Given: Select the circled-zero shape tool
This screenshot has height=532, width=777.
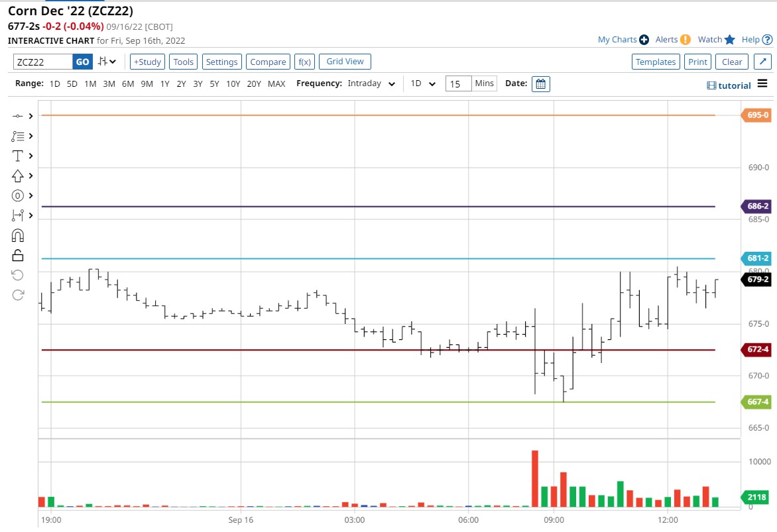Looking at the screenshot, I should click(18, 195).
